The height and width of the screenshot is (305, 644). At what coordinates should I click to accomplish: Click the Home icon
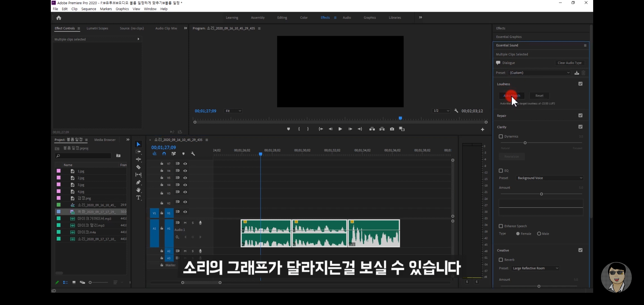point(59,18)
